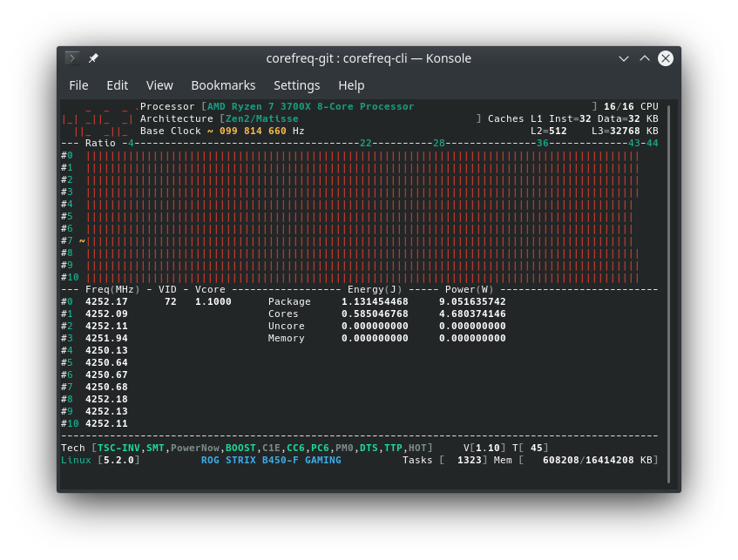Open the View menu

click(x=159, y=85)
